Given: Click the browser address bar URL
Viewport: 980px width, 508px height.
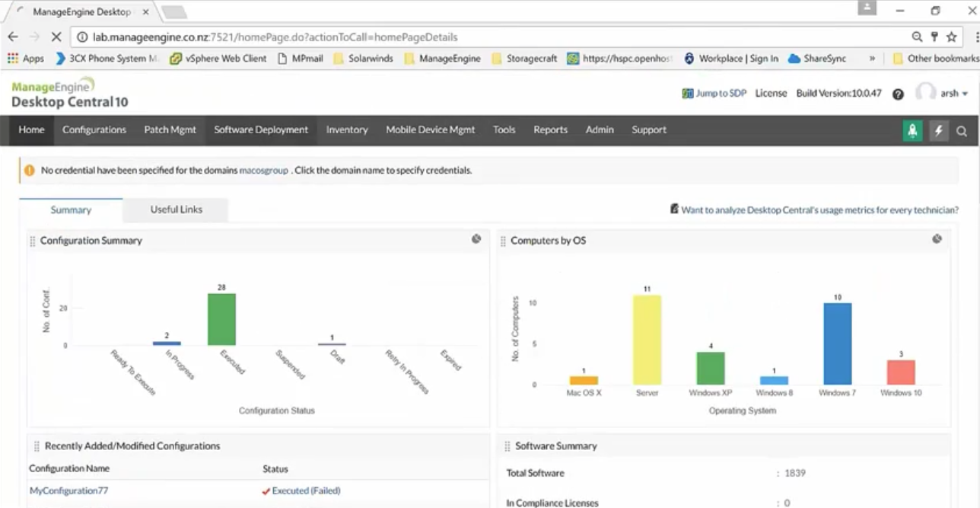Looking at the screenshot, I should tap(275, 37).
